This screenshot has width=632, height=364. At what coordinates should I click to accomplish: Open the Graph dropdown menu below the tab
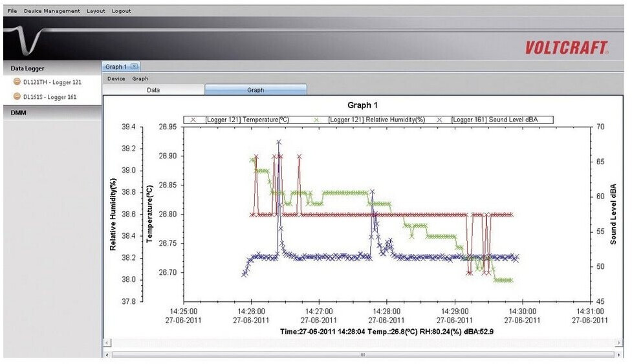pos(140,79)
